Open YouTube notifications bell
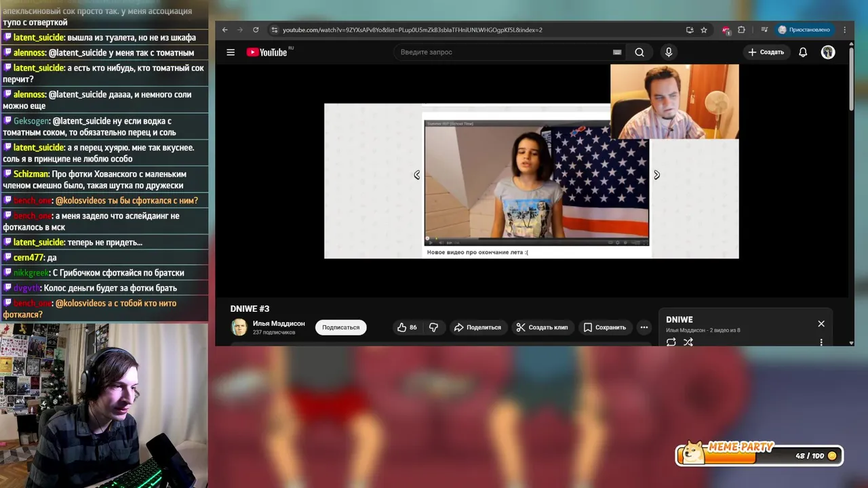This screenshot has width=868, height=488. pyautogui.click(x=803, y=52)
